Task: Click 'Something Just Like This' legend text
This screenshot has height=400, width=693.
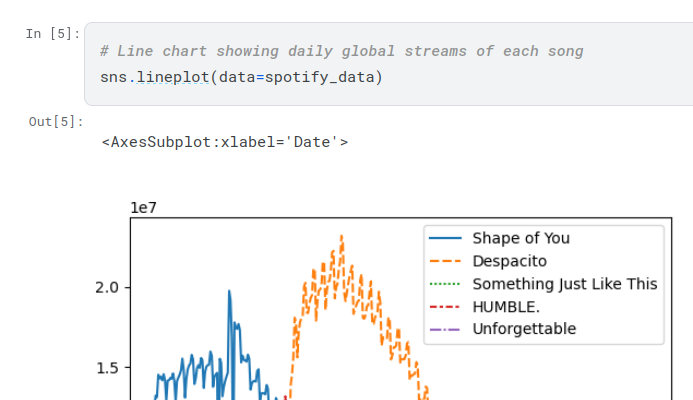Action: click(x=564, y=284)
